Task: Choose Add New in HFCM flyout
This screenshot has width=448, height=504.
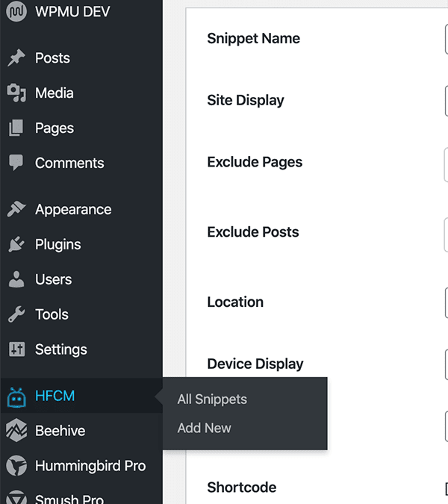Action: pos(204,428)
